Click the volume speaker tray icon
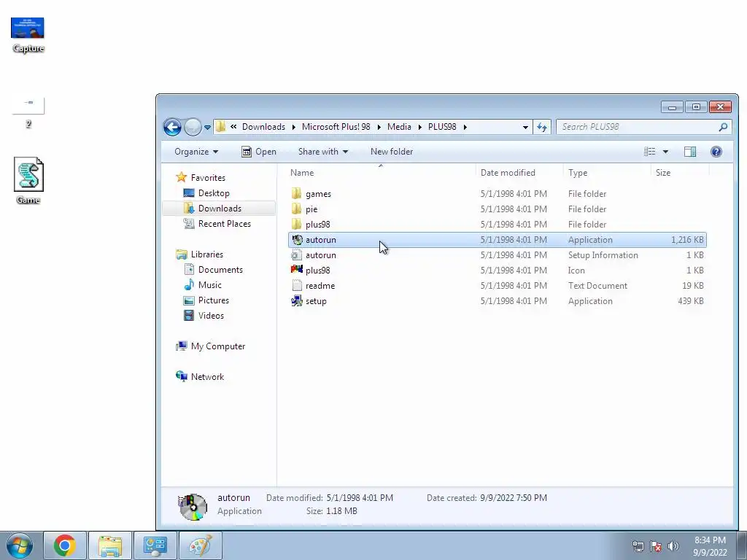This screenshot has height=560, width=747. coord(673,546)
